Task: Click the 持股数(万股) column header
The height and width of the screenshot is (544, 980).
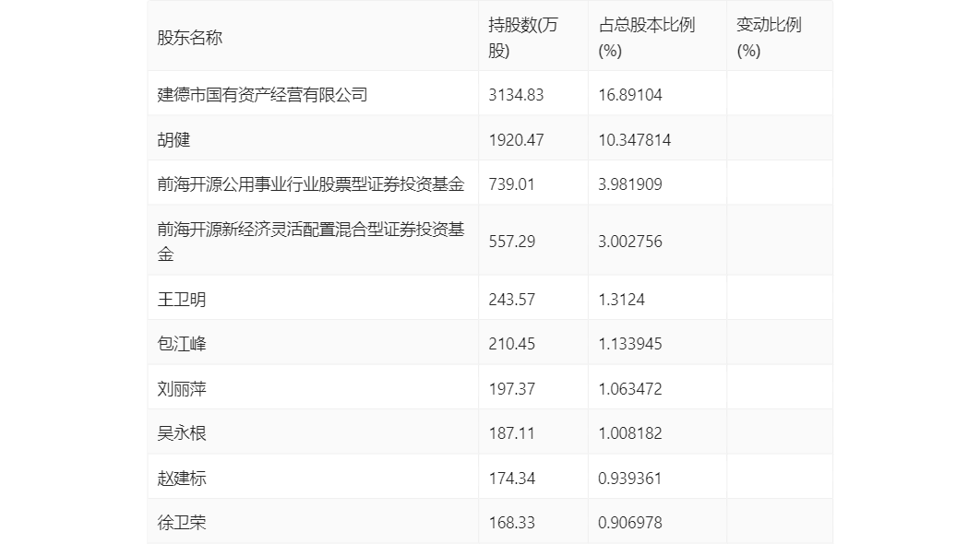Action: coord(523,38)
